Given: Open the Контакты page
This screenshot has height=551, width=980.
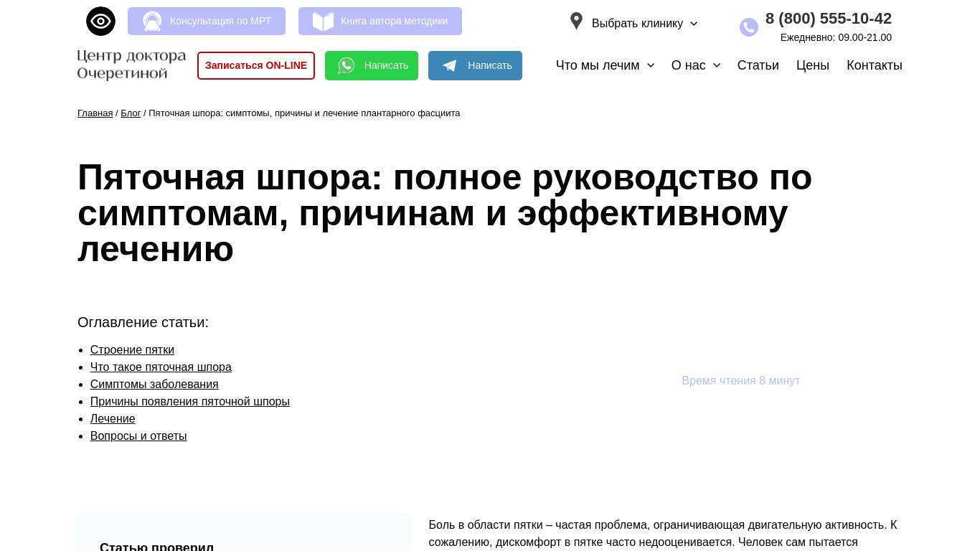Looking at the screenshot, I should [x=874, y=65].
